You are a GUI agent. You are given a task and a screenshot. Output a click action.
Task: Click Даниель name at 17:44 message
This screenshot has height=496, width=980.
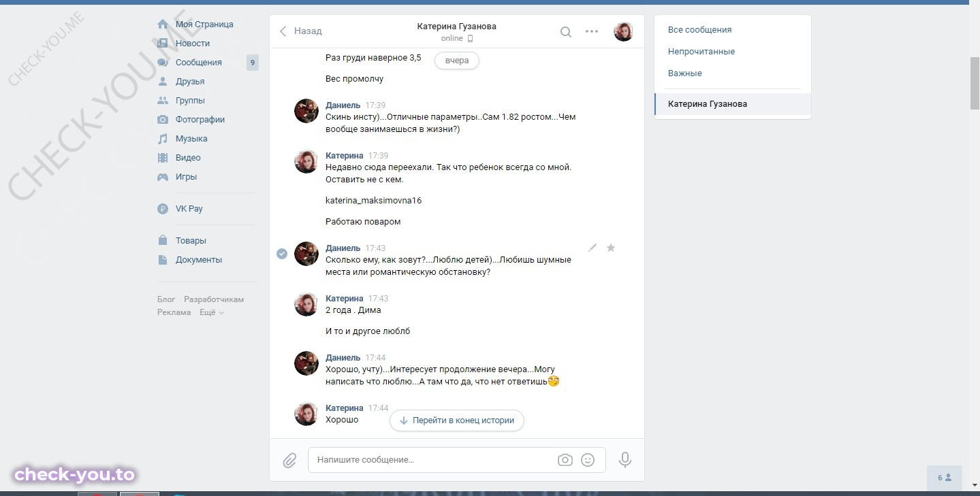click(343, 358)
